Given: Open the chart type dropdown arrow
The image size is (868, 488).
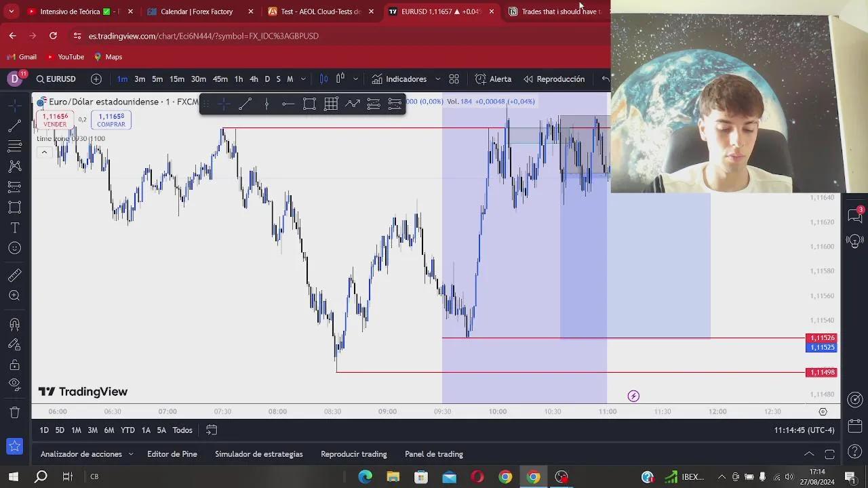Looking at the screenshot, I should pyautogui.click(x=355, y=79).
